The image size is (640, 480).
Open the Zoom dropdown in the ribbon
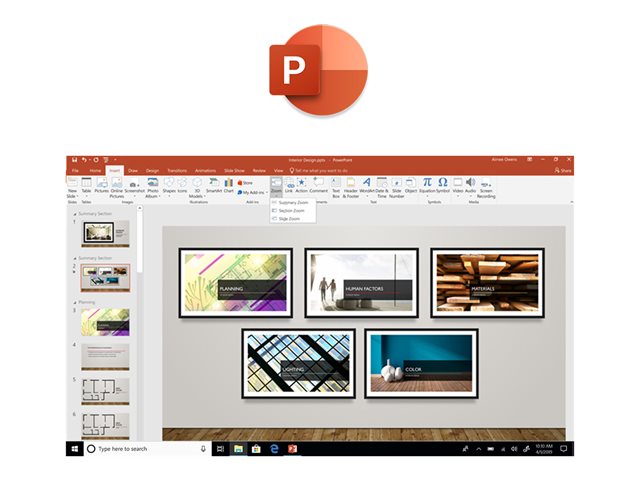(276, 187)
